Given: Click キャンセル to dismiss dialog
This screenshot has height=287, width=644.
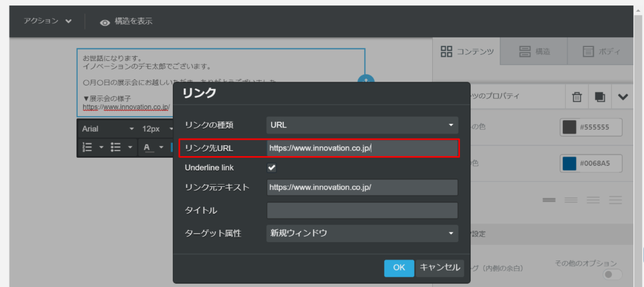Looking at the screenshot, I should tap(440, 268).
